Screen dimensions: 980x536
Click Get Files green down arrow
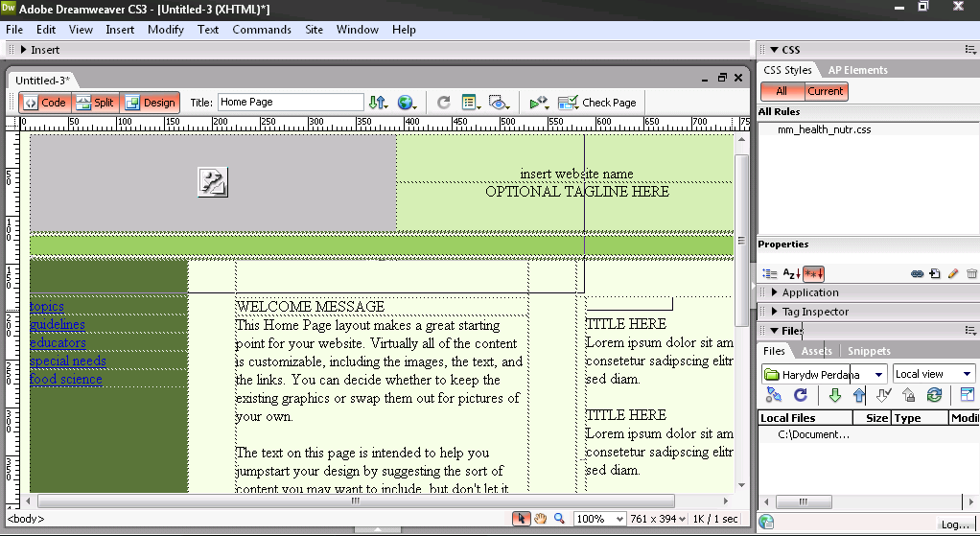[x=834, y=395]
